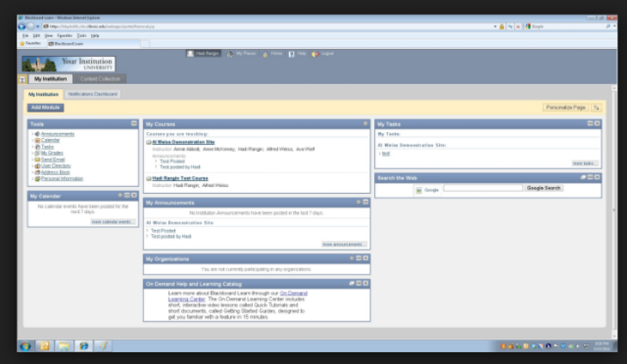Collapse the My Calendar module

pyautogui.click(x=127, y=196)
